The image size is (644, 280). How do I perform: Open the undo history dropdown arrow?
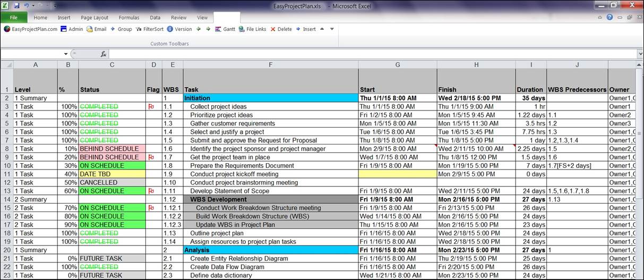click(x=34, y=6)
